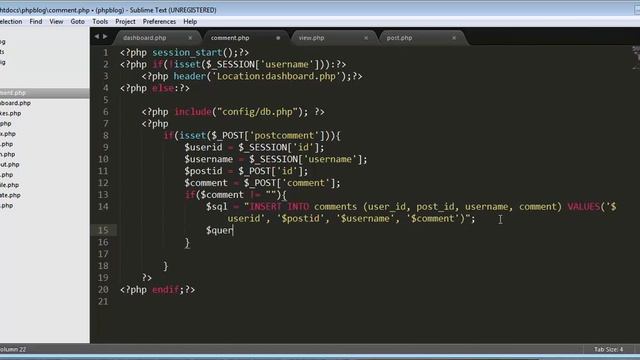Click the minimap at editor's right edge

click(636, 57)
